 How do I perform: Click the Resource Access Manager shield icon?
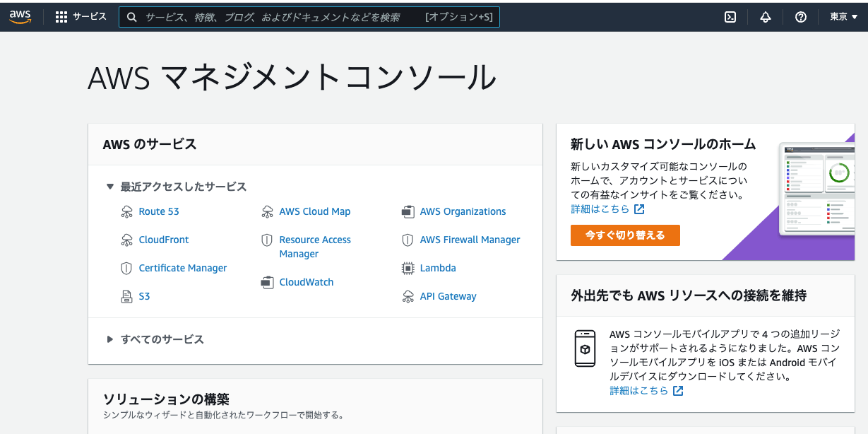tap(267, 240)
